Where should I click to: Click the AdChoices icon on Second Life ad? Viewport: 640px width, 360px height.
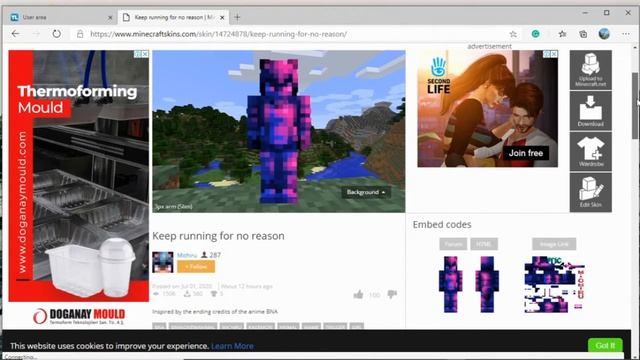pyautogui.click(x=547, y=54)
